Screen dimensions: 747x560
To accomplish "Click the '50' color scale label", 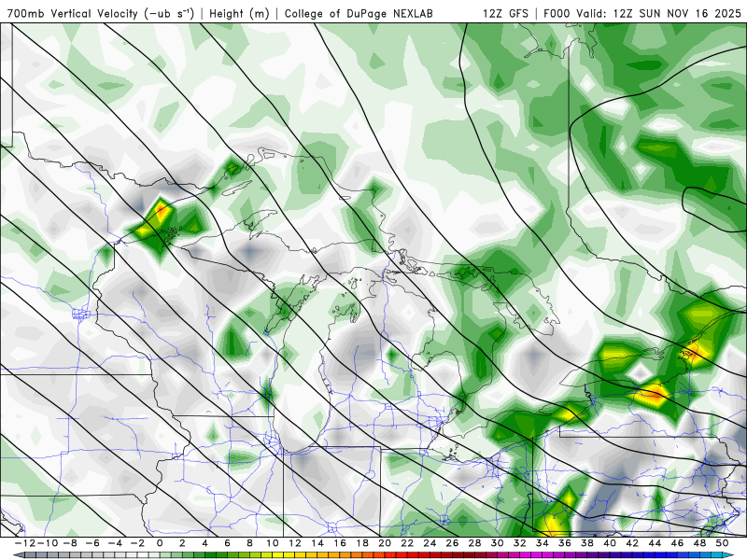I will click(723, 543).
